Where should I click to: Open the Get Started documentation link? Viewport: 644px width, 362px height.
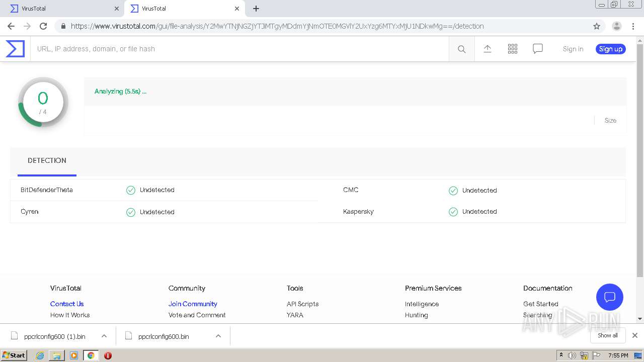pos(541,304)
